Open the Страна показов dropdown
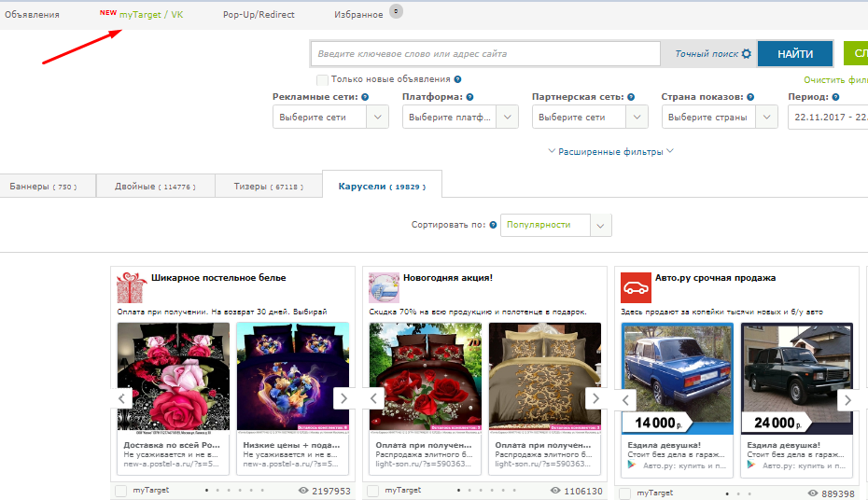Screen dimensions: 868x500 coord(720,118)
